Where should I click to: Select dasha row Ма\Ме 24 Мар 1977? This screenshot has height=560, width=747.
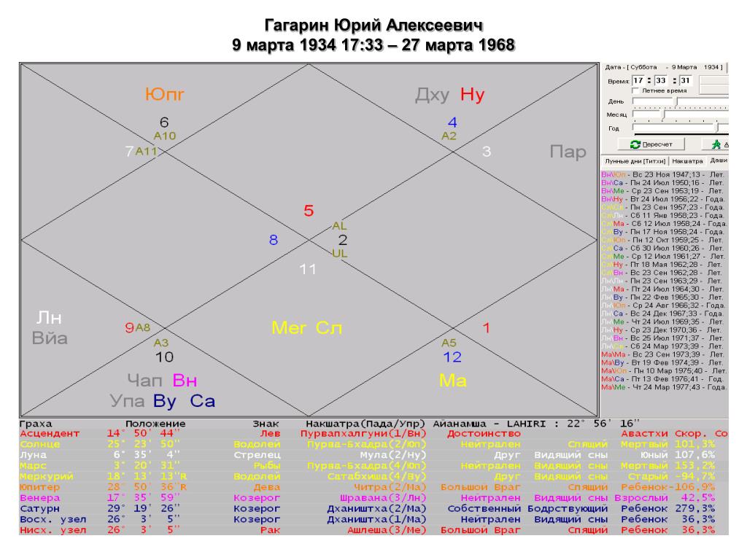pos(663,387)
